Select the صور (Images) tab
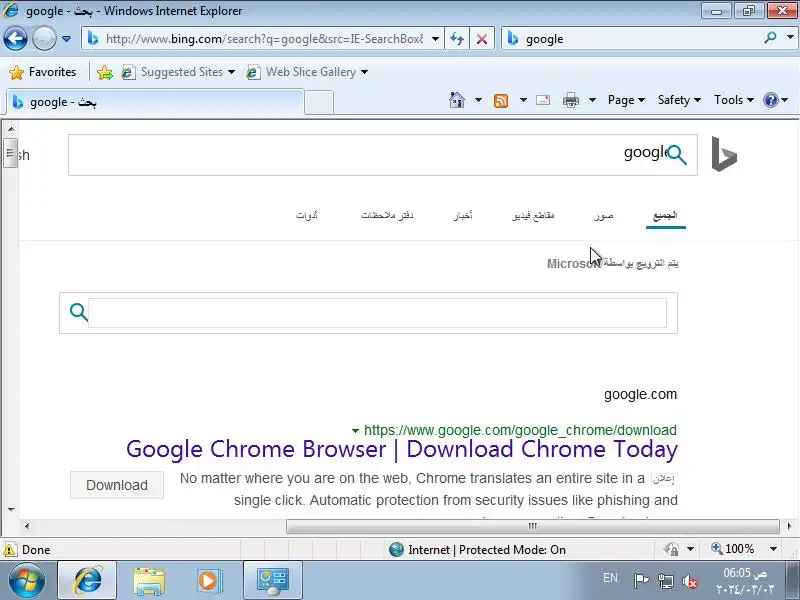800x600 pixels. (x=604, y=216)
